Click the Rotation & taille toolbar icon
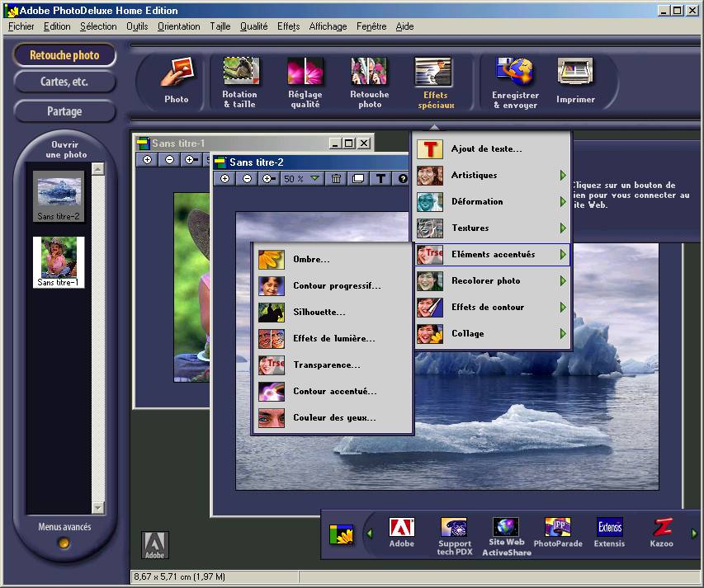Image resolution: width=704 pixels, height=588 pixels. click(x=241, y=73)
